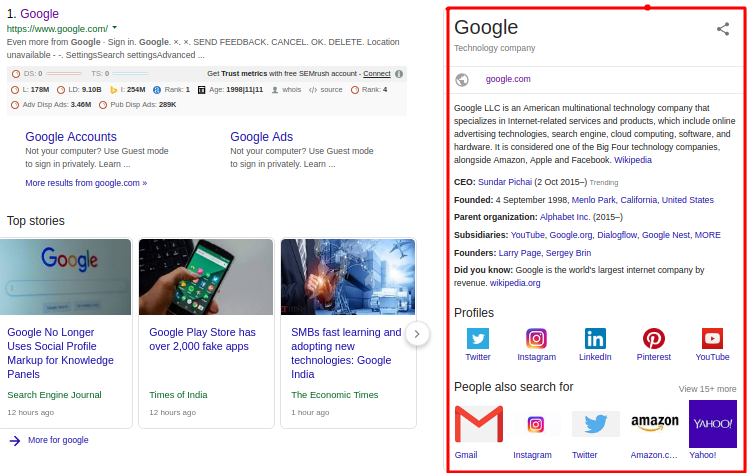748x473 pixels.
Task: Click the Gmail logo under People also search
Action: coord(478,424)
